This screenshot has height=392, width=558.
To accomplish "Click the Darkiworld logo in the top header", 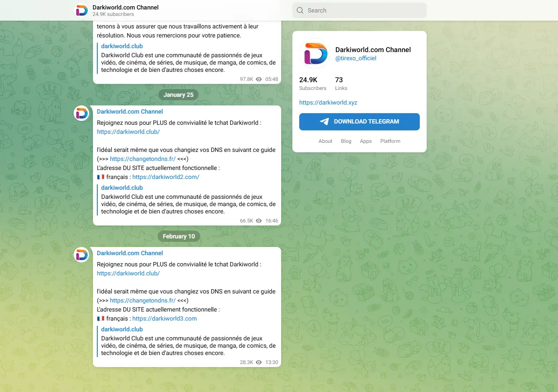I will [82, 10].
